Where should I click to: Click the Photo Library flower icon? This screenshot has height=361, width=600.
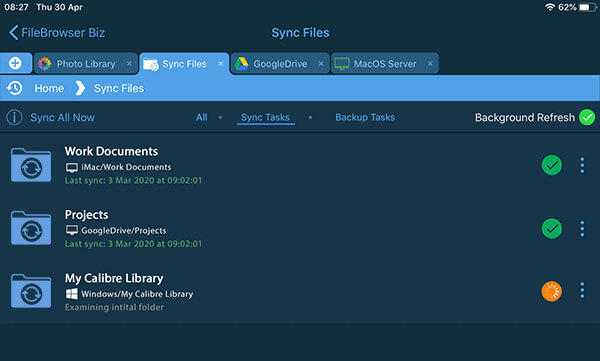(x=45, y=64)
